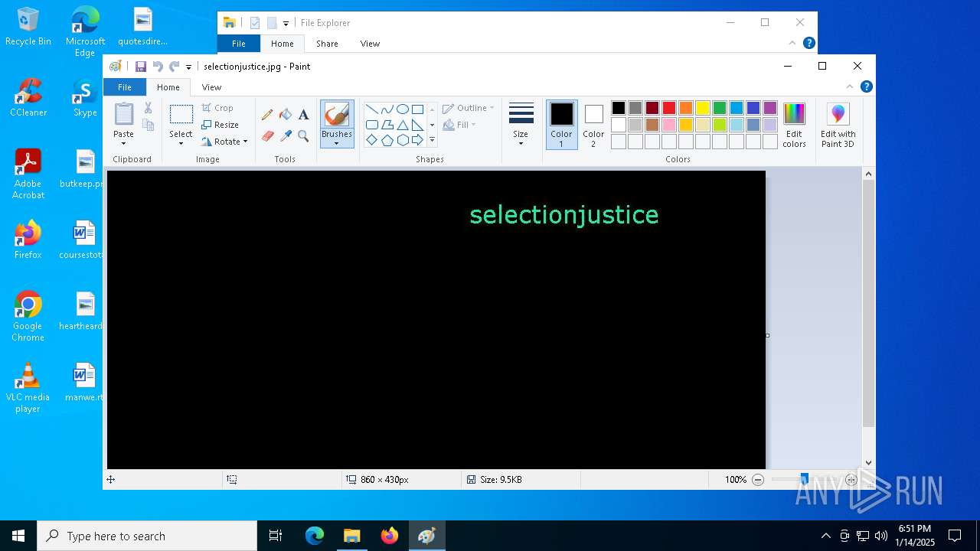Open the Size thickness dropdown
Image resolution: width=980 pixels, height=551 pixels.
click(521, 125)
